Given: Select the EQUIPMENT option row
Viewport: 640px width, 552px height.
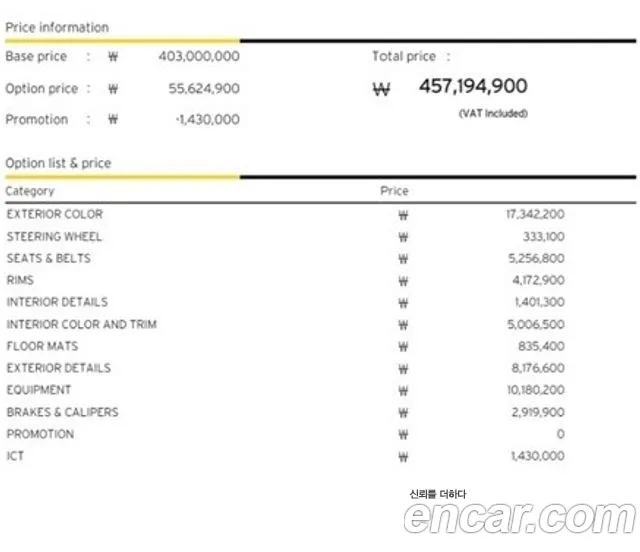Looking at the screenshot, I should pos(39,390).
